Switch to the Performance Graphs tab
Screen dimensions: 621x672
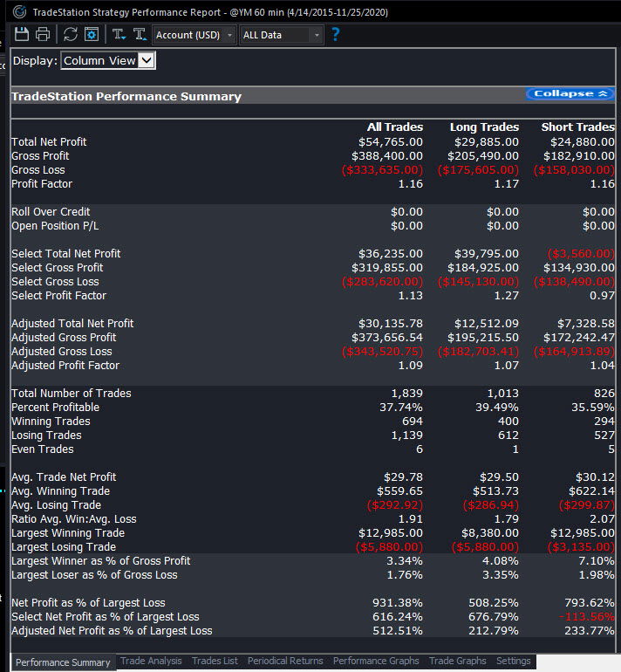pyautogui.click(x=376, y=661)
